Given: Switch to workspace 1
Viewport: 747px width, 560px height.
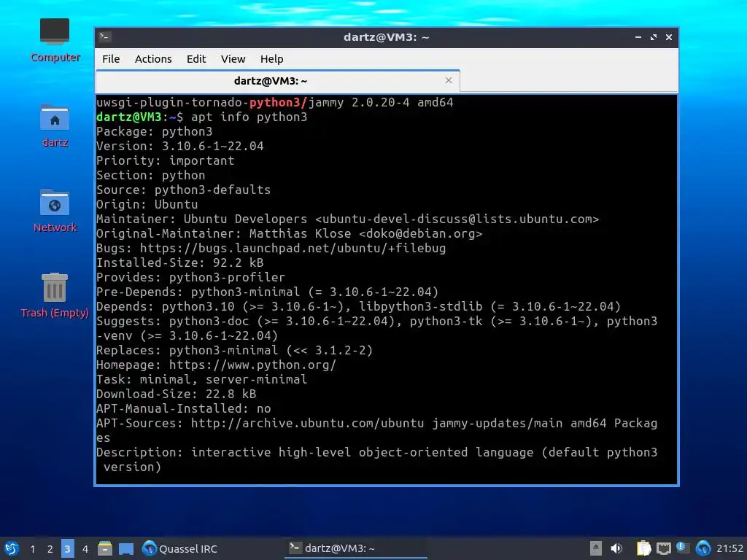Looking at the screenshot, I should tap(32, 549).
